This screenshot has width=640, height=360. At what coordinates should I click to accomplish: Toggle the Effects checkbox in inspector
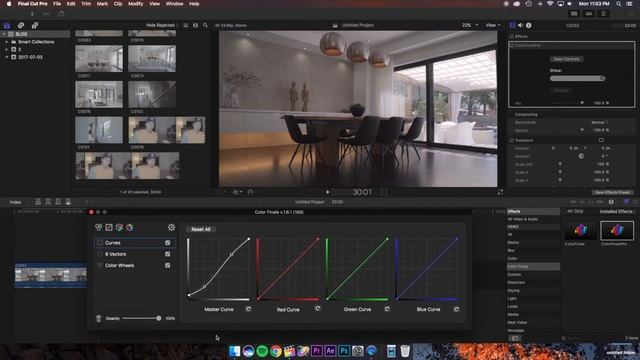511,36
